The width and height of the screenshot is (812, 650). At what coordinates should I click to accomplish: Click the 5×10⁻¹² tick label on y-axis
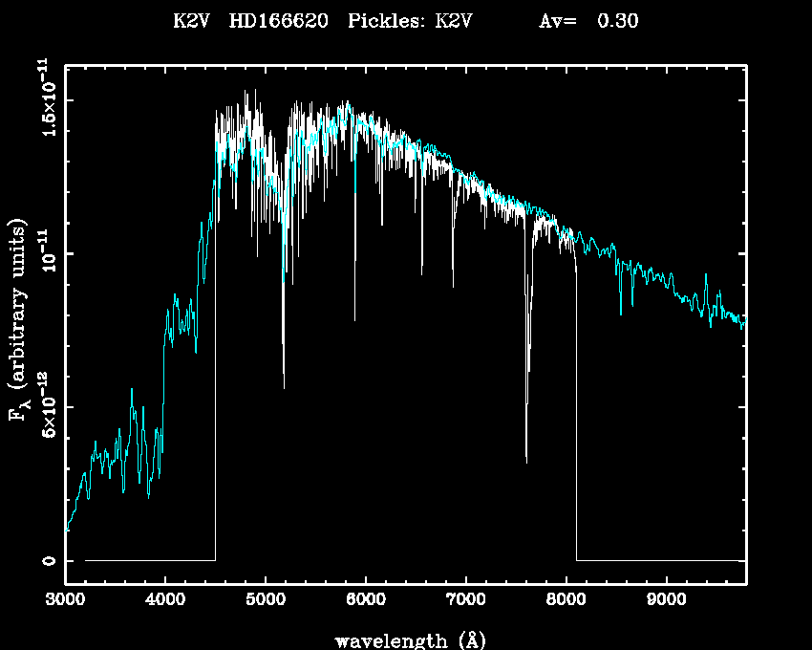[49, 407]
